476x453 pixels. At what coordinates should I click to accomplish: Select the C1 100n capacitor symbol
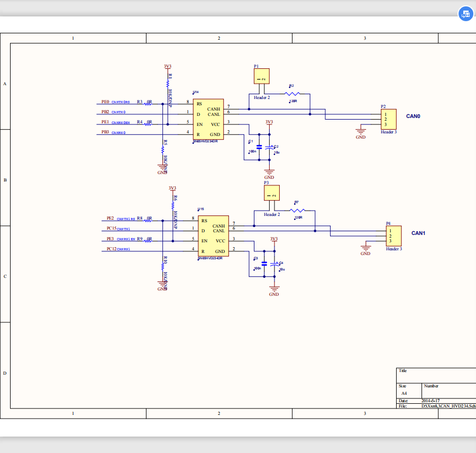(259, 147)
